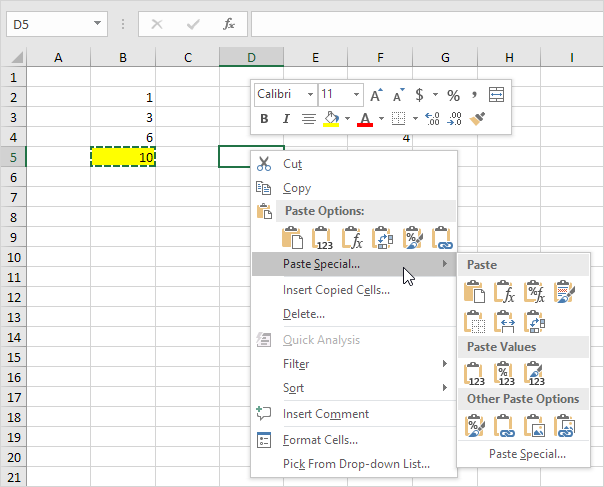The image size is (604, 487).
Task: Expand the Filter submenu
Action: (x=354, y=364)
